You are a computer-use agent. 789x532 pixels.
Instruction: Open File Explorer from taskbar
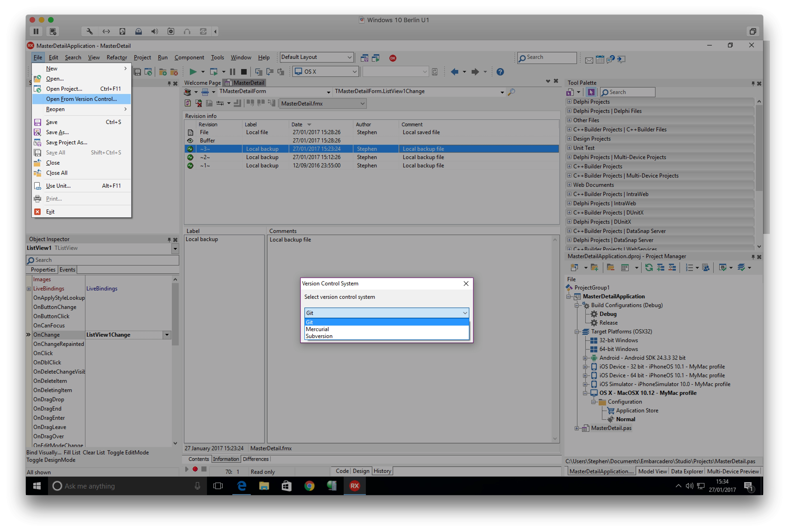pyautogui.click(x=264, y=486)
